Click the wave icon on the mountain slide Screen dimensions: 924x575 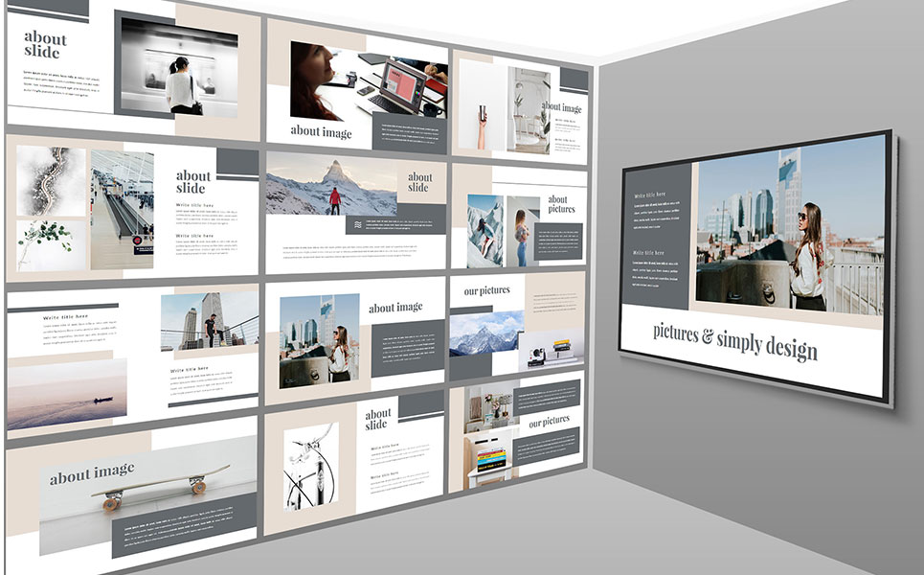357,225
